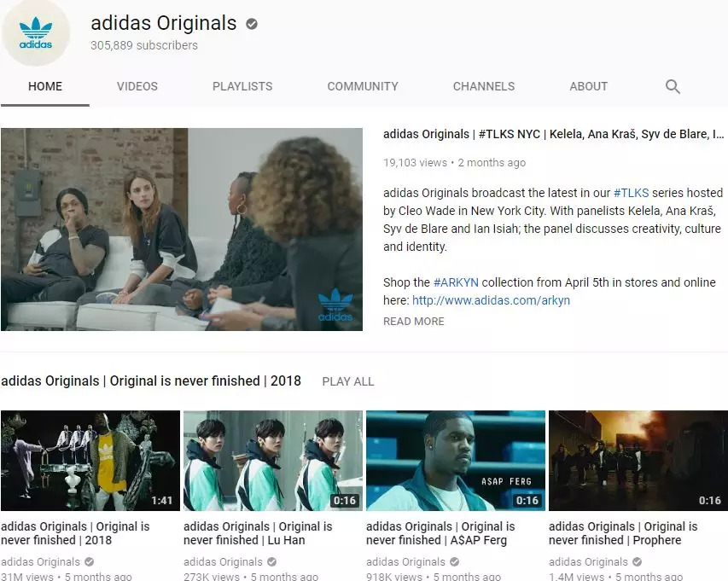This screenshot has width=728, height=581.
Task: Go to the Community tab
Action: 363,86
